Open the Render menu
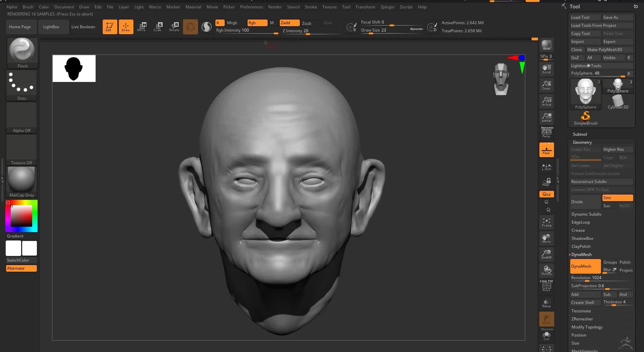 click(x=275, y=7)
